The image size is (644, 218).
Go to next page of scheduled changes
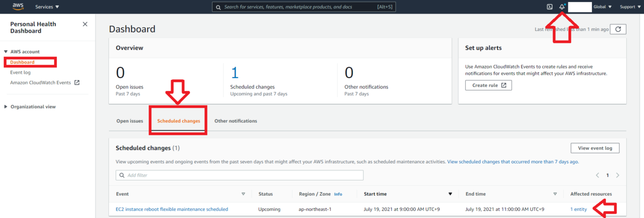(x=618, y=175)
